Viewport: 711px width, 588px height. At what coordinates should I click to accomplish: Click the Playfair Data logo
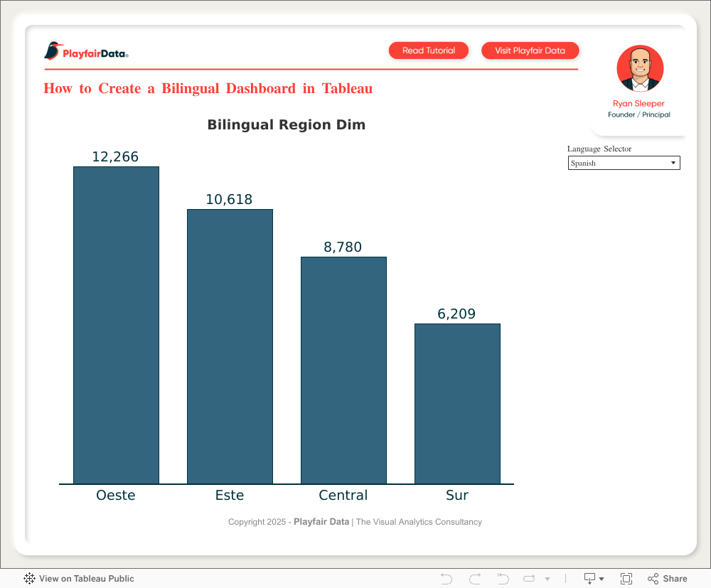click(x=86, y=51)
